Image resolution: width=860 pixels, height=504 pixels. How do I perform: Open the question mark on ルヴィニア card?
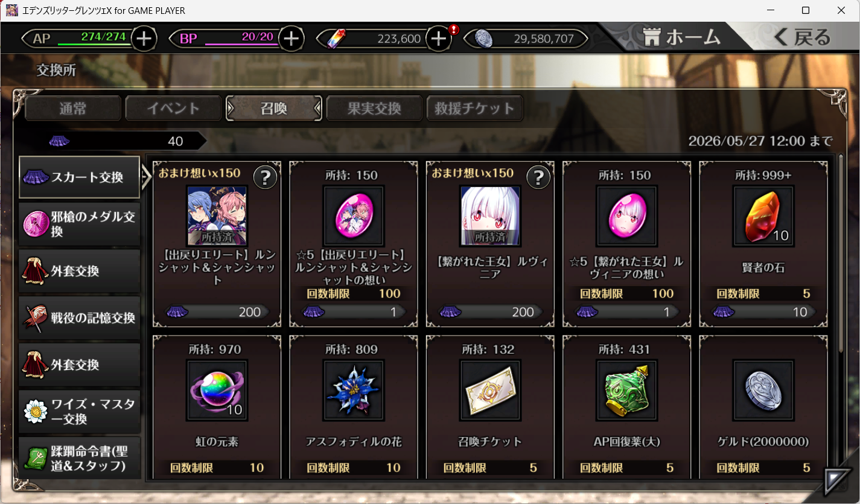(538, 177)
